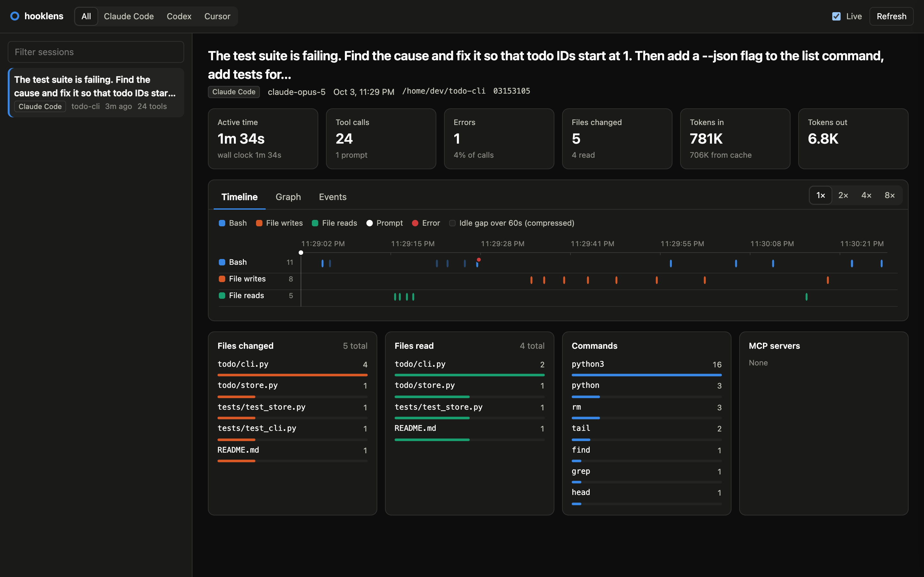Screen dimensions: 924x577
Task: Click the Filter sessions input field
Action: (x=96, y=52)
